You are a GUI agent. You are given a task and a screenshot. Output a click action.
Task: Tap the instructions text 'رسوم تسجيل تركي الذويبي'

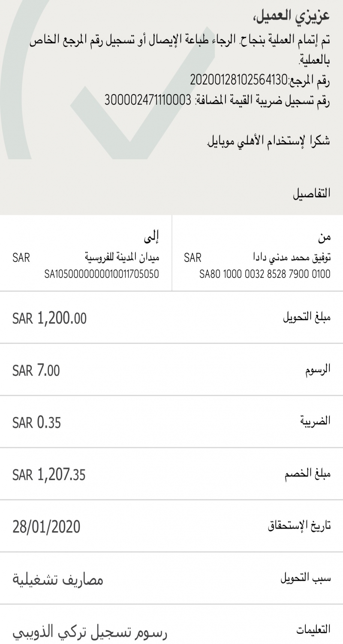pyautogui.click(x=90, y=632)
